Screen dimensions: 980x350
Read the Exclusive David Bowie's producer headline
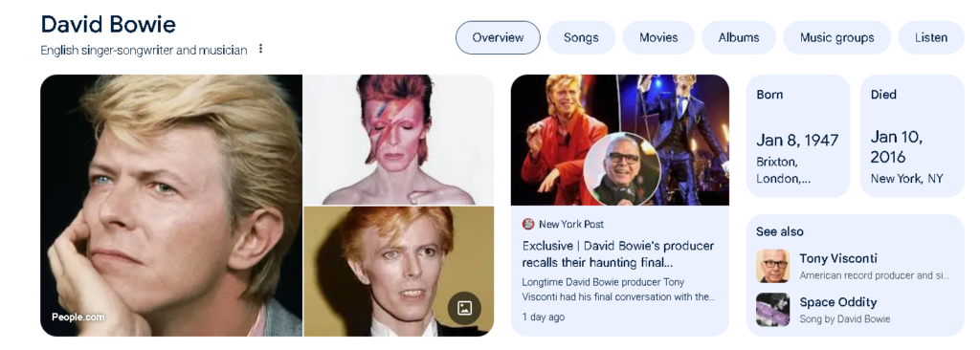pyautogui.click(x=618, y=253)
